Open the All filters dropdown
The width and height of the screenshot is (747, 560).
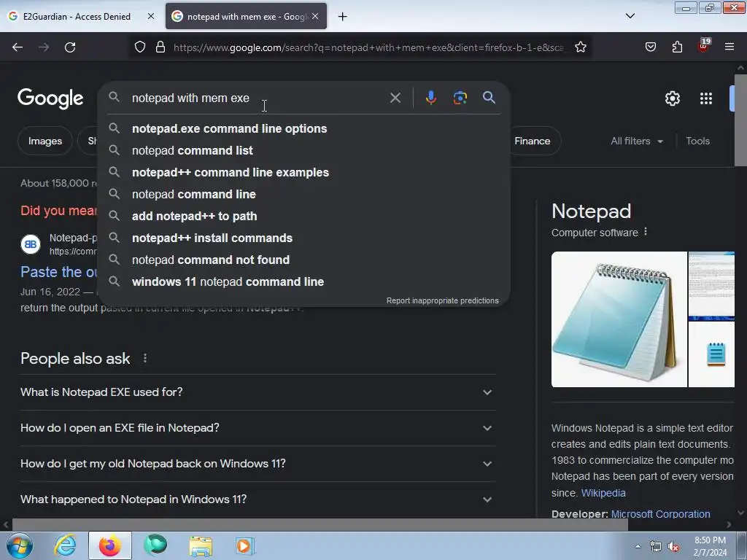pos(636,141)
